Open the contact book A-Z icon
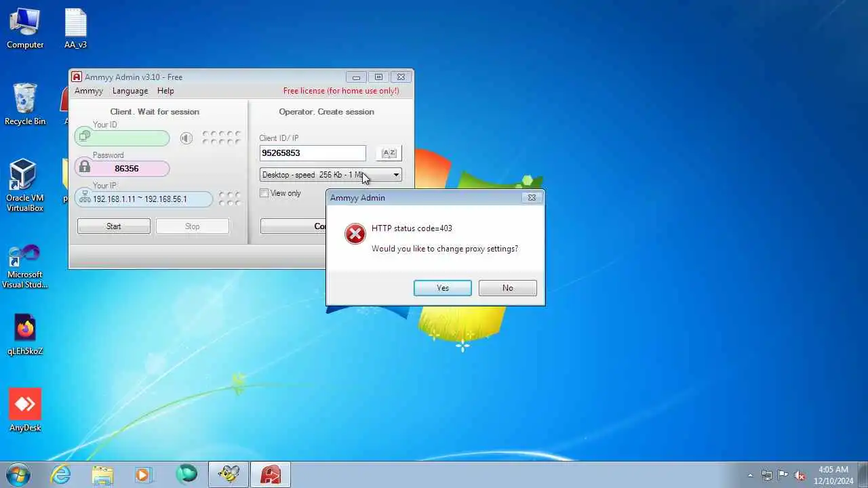Screen dimensions: 868x488 [389, 153]
